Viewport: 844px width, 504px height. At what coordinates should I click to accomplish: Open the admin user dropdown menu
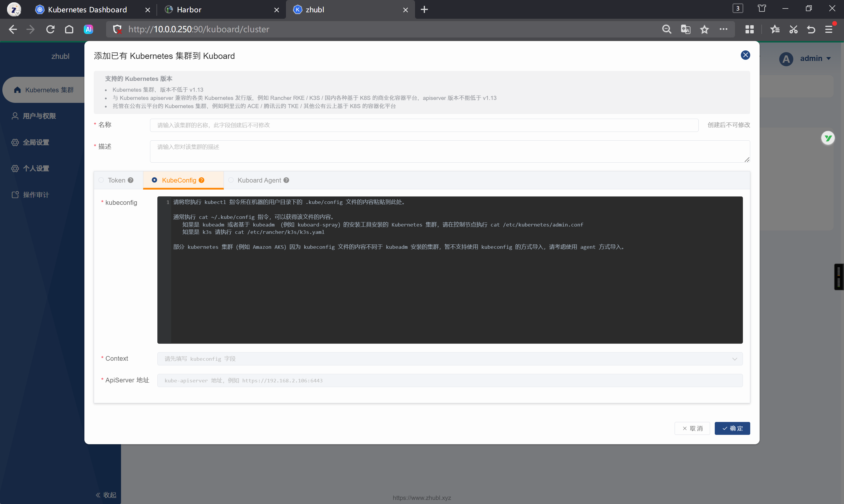tap(815, 58)
